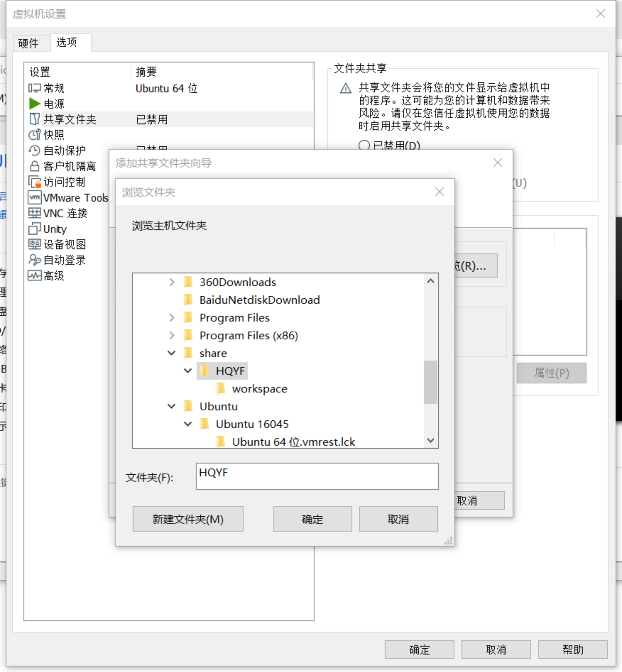622x672 pixels.
Task: Click the Program Files folder icon
Action: point(188,318)
